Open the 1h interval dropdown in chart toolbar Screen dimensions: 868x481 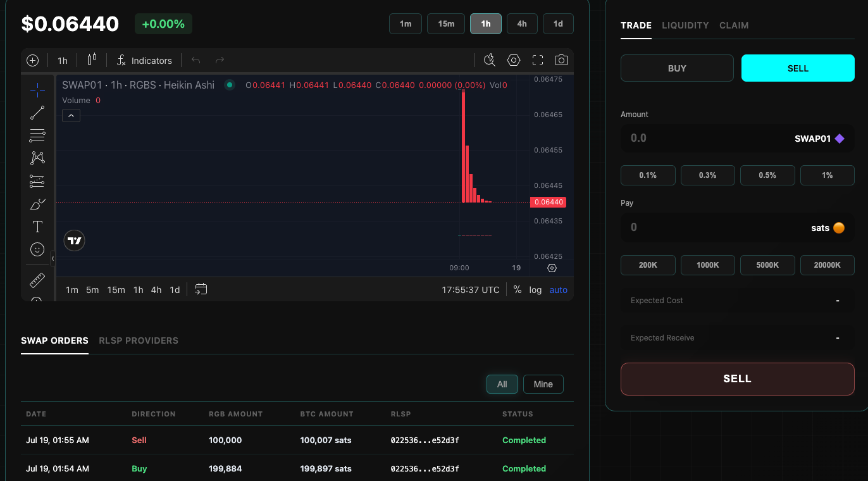63,61
